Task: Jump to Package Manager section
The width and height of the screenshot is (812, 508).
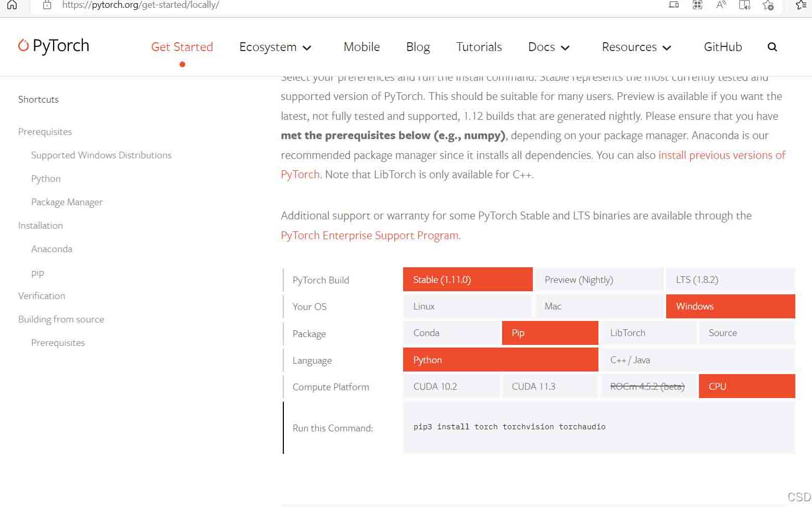Action: point(67,202)
